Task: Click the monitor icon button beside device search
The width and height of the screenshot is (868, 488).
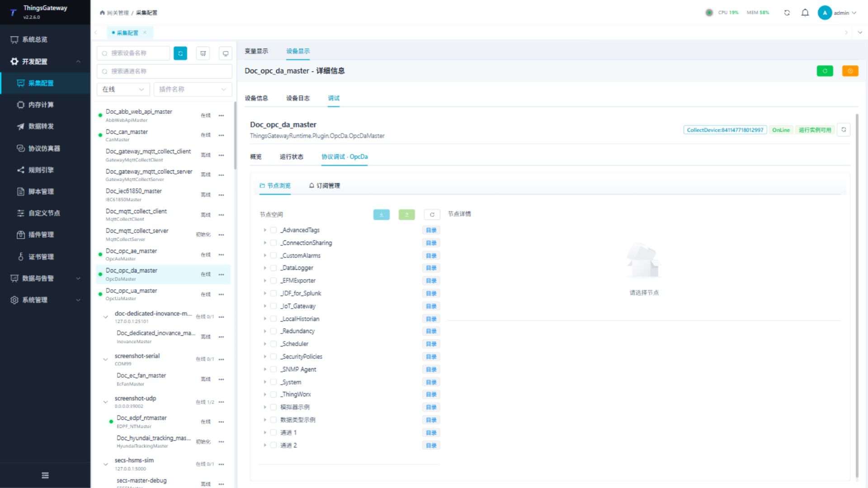Action: click(225, 53)
